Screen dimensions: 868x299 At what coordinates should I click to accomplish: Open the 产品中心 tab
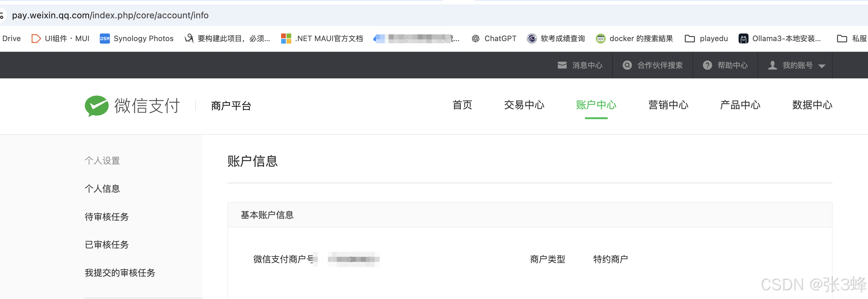pos(740,105)
